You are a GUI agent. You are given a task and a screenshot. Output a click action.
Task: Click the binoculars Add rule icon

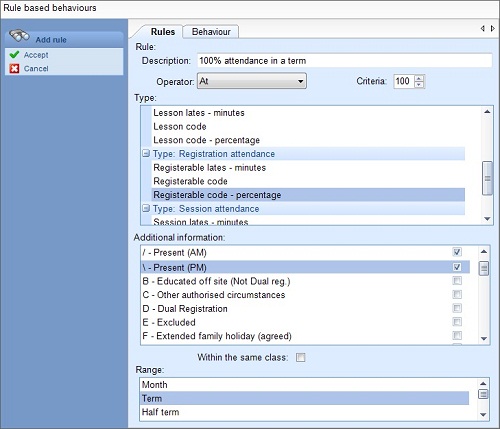19,35
